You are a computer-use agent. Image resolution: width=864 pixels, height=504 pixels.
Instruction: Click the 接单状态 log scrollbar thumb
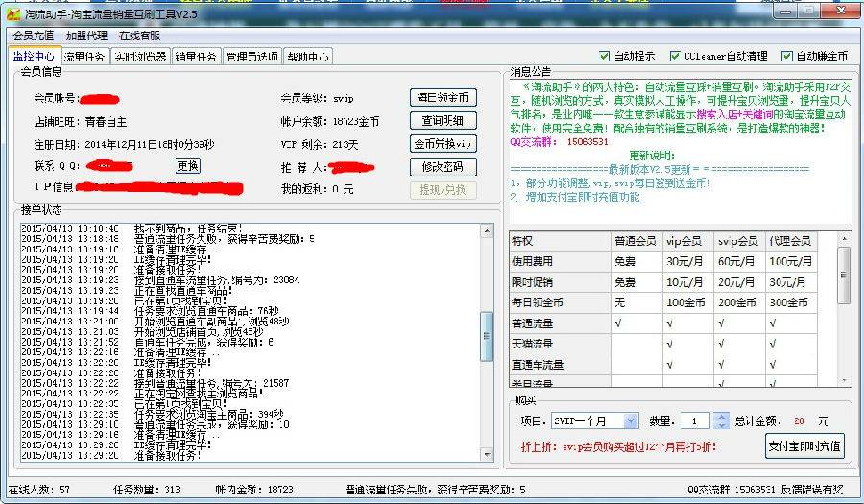coord(487,336)
